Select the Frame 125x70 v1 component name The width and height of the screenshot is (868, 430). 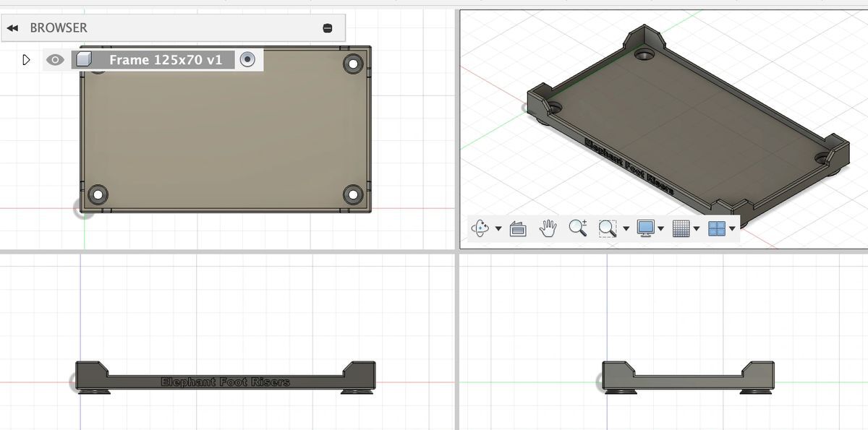tap(166, 59)
